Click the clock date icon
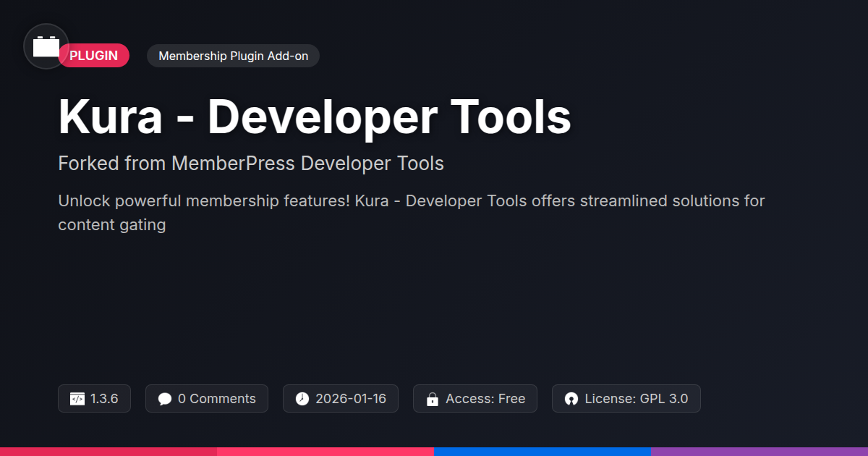This screenshot has height=456, width=868. (302, 399)
